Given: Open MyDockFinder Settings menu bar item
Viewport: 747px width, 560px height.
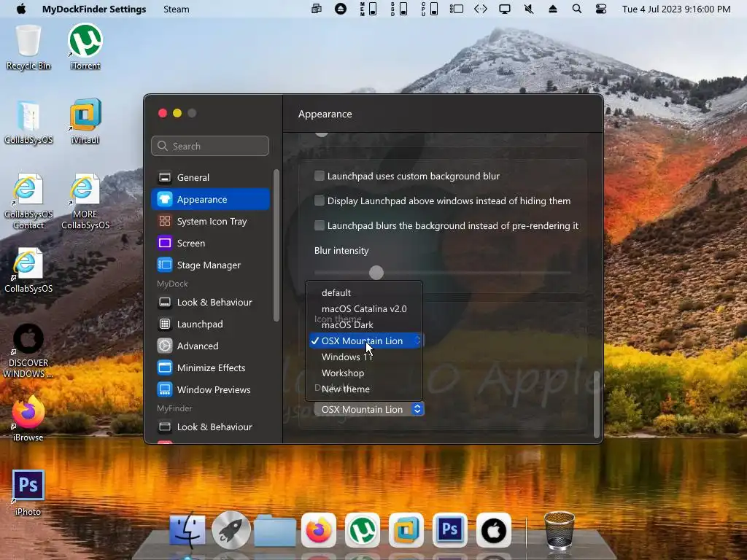Looking at the screenshot, I should [94, 9].
